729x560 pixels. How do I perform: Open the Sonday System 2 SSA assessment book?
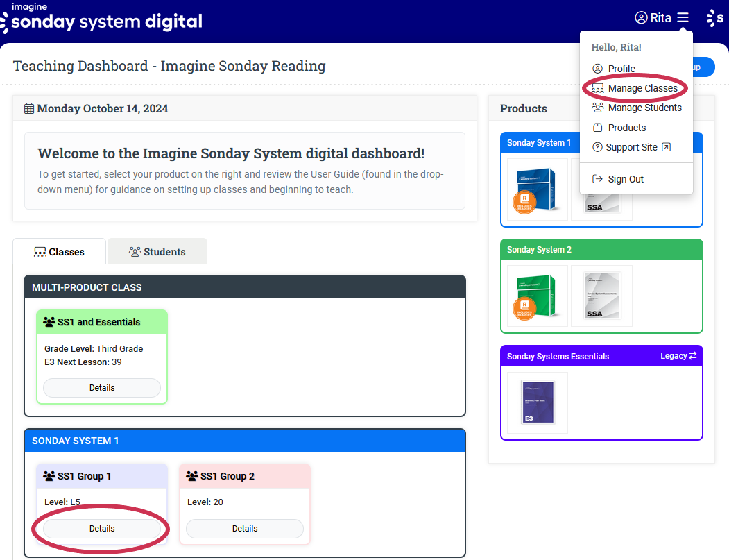pyautogui.click(x=601, y=296)
